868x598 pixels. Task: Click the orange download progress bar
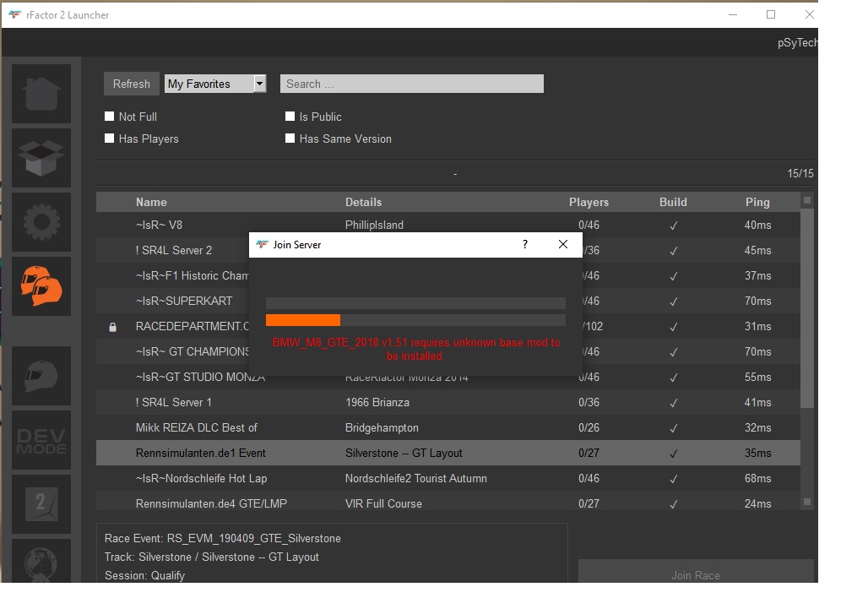point(303,320)
